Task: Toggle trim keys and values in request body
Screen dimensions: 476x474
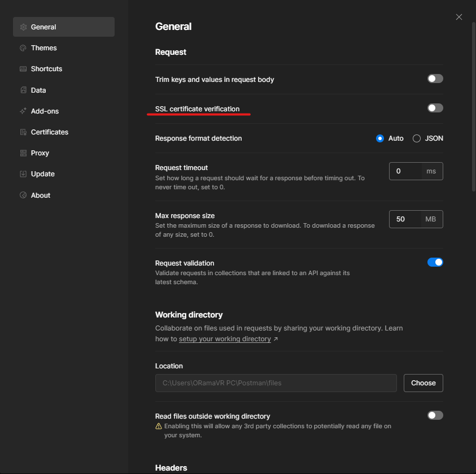Action: (435, 79)
